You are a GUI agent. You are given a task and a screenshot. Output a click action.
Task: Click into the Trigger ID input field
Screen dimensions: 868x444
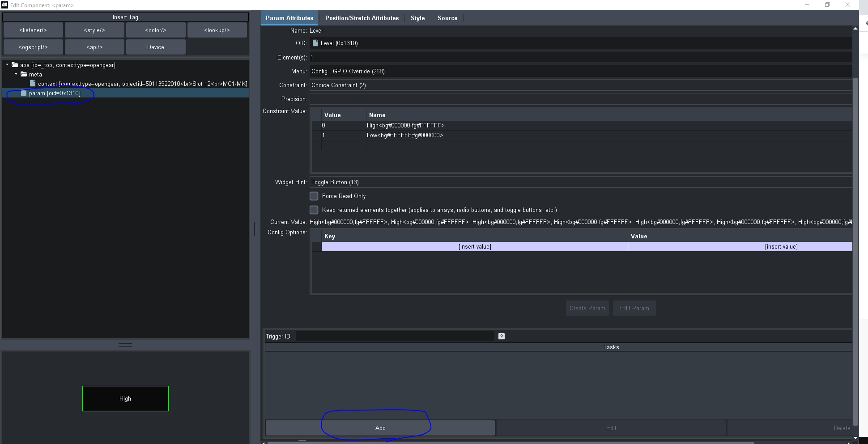click(x=395, y=336)
